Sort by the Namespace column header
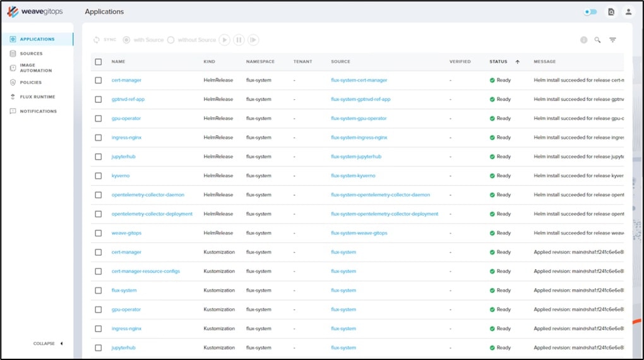Screen dimensions: 644x360 click(x=260, y=62)
